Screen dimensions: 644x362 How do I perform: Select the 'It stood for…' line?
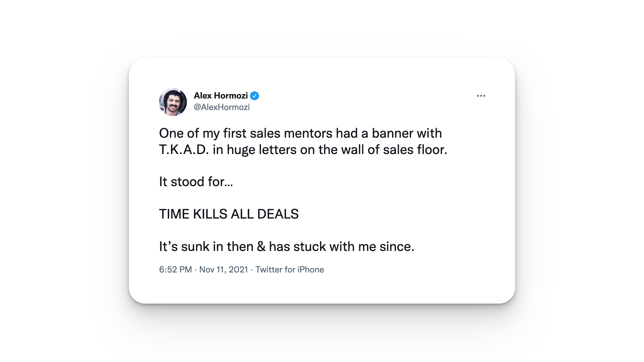pyautogui.click(x=196, y=182)
